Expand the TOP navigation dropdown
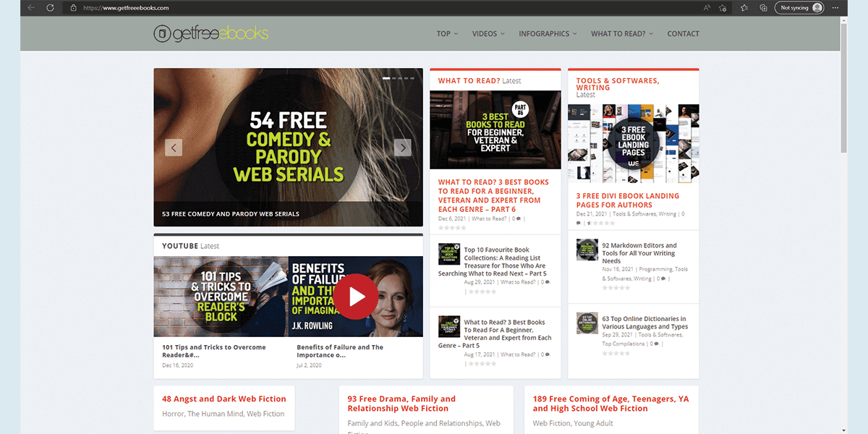Image resolution: width=868 pixels, height=434 pixels. [x=446, y=33]
